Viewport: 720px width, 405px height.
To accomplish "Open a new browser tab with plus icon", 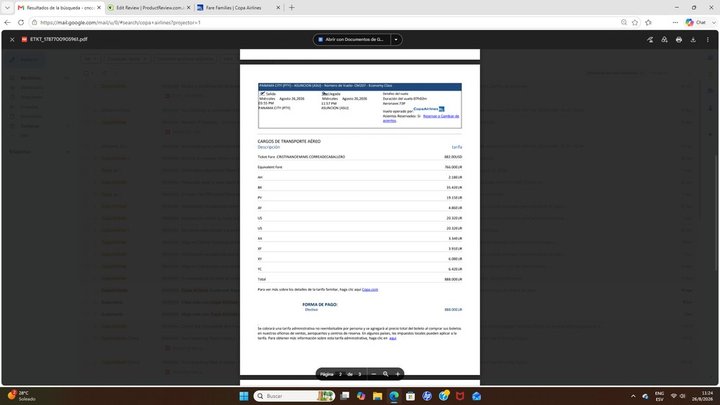I will pos(292,8).
